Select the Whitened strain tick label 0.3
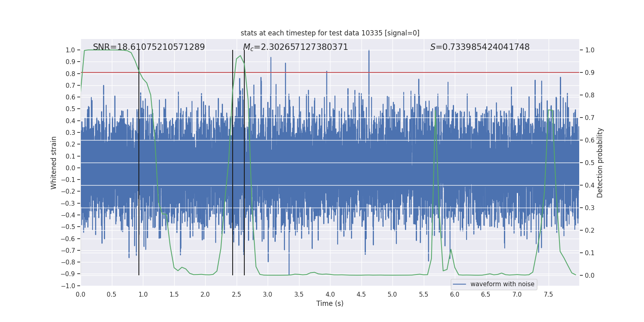Viewport: 644px width, 322px height. pyautogui.click(x=70, y=132)
